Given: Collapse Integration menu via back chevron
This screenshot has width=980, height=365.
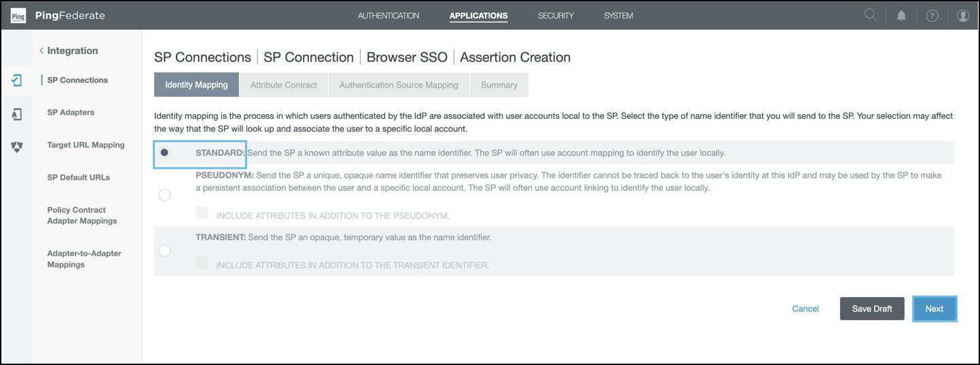Looking at the screenshot, I should coord(41,51).
